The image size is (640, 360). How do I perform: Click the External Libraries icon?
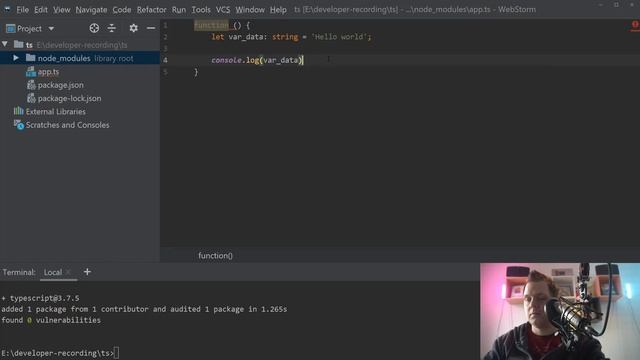[18, 111]
